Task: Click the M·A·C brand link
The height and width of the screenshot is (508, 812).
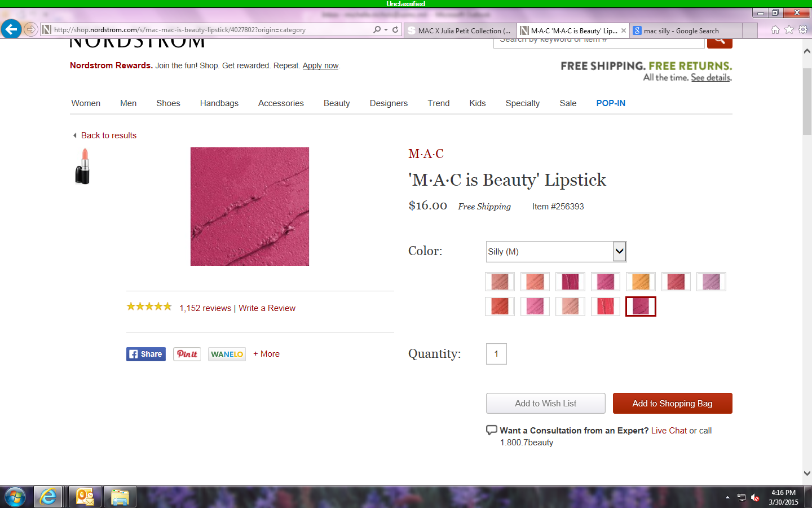Action: 426,154
